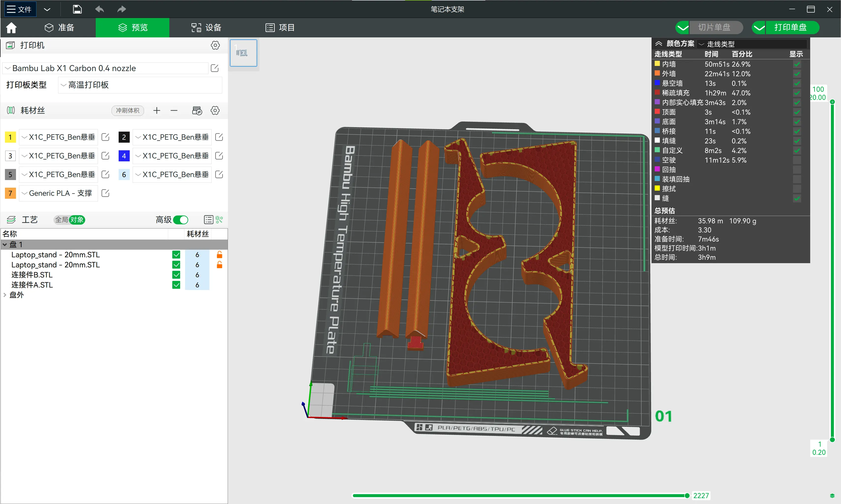This screenshot has width=841, height=504.
Task: Toggle the Advanced mode switch
Action: pos(180,220)
